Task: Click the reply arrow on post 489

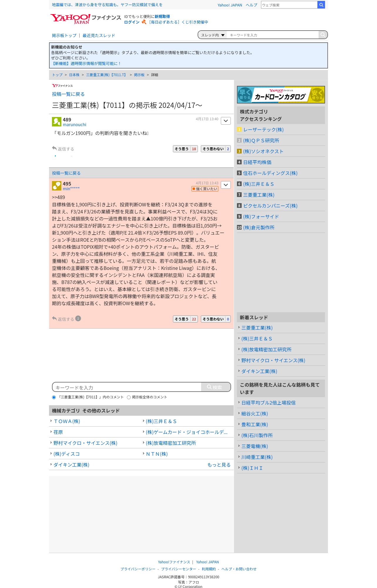Action: 54,148
